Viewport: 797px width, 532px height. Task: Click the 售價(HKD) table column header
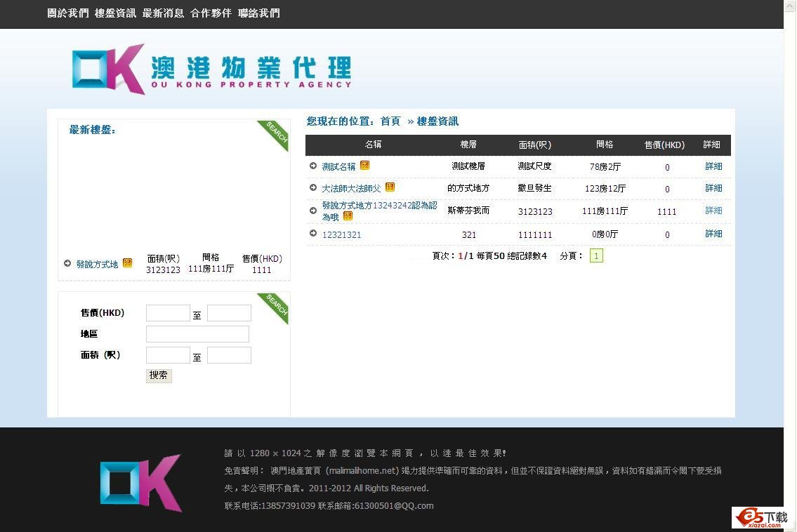coord(665,145)
